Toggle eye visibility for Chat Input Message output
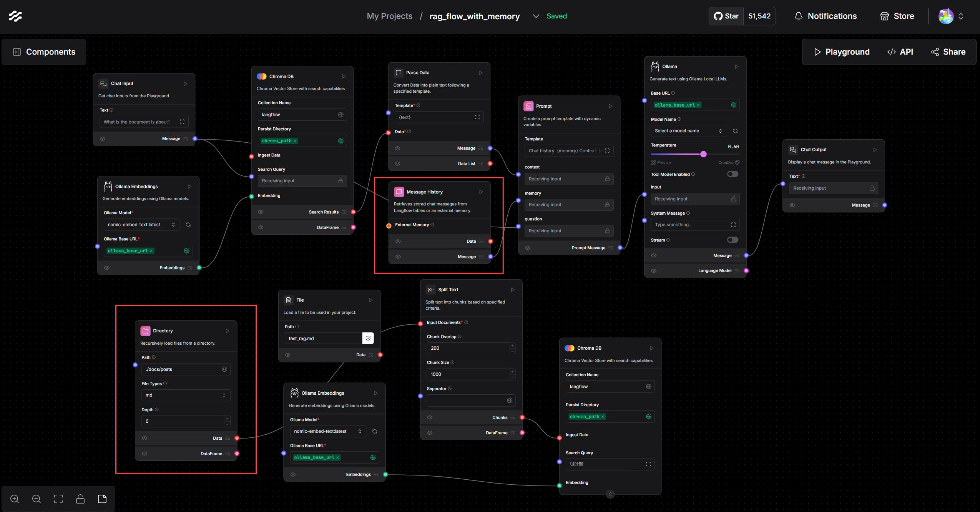Screen dimensions: 980x512 click(x=103, y=139)
